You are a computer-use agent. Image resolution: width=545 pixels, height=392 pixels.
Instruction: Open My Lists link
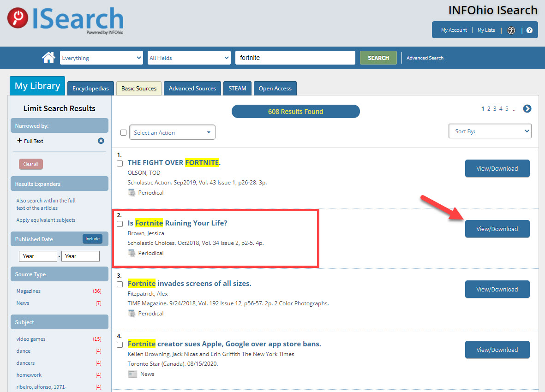pyautogui.click(x=486, y=30)
